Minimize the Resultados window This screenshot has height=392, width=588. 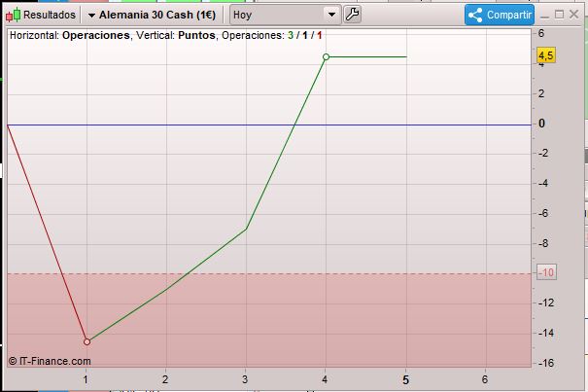click(x=545, y=16)
